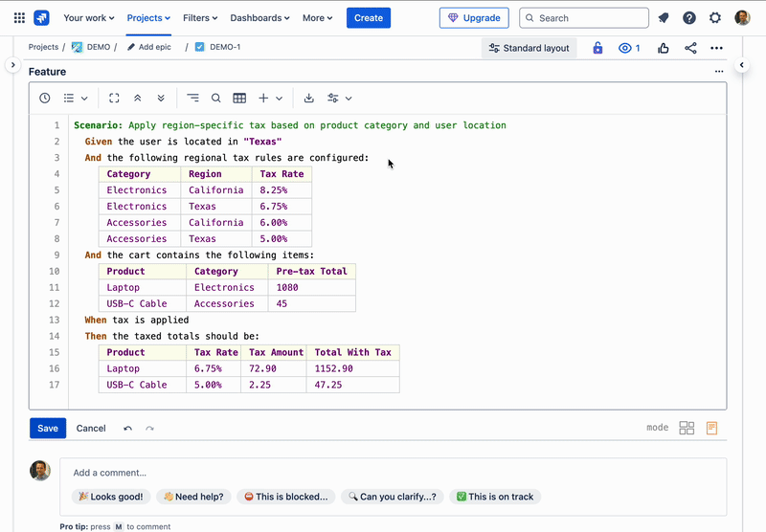The height and width of the screenshot is (532, 766).
Task: Click the Save button
Action: [x=48, y=429]
